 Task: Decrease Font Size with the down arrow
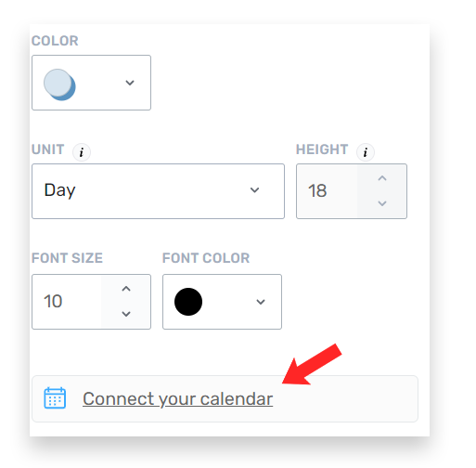126,314
